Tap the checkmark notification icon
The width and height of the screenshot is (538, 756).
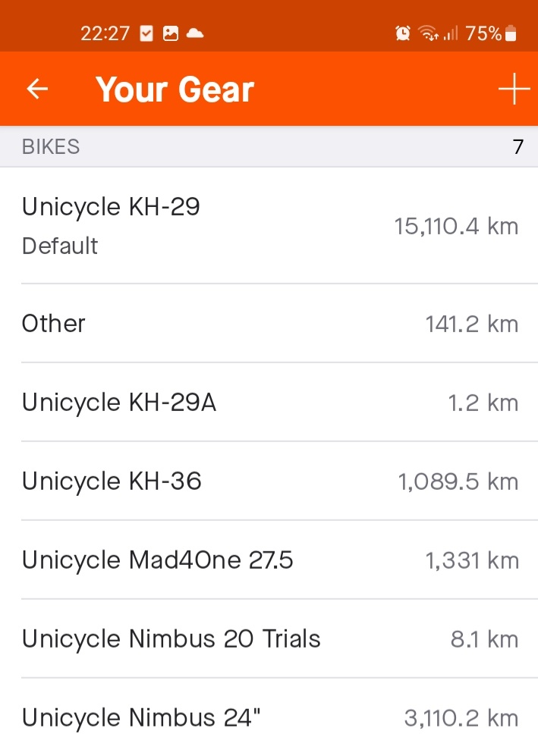[147, 33]
